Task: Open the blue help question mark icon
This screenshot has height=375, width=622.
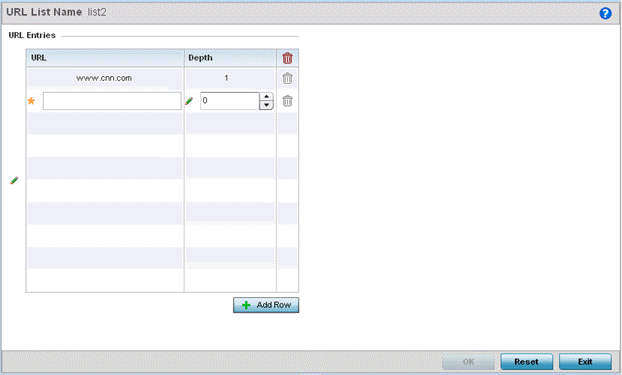Action: pos(605,13)
